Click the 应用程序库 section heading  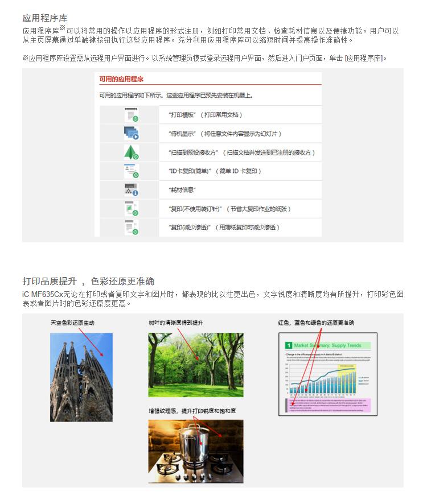click(45, 18)
